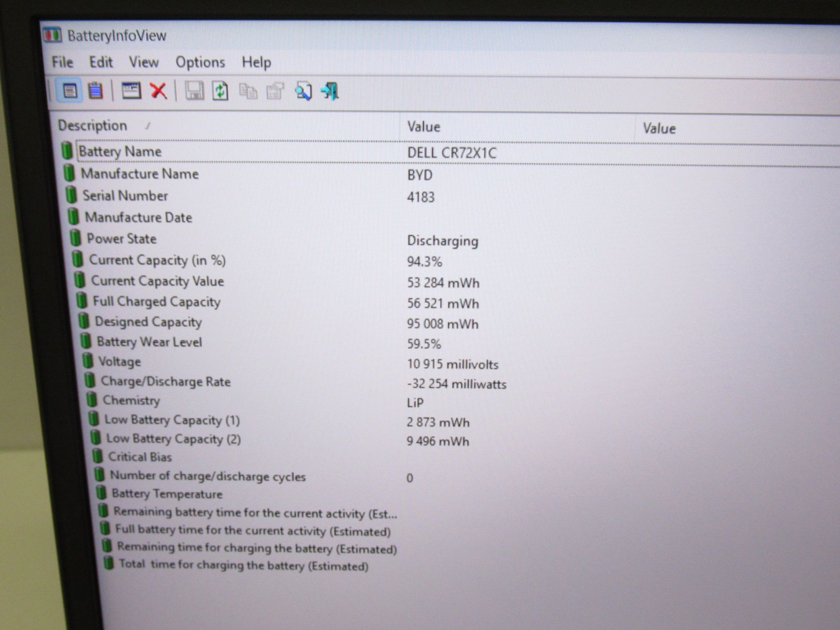
Task: Click the battery icon beside Voltage
Action: pyautogui.click(x=88, y=361)
